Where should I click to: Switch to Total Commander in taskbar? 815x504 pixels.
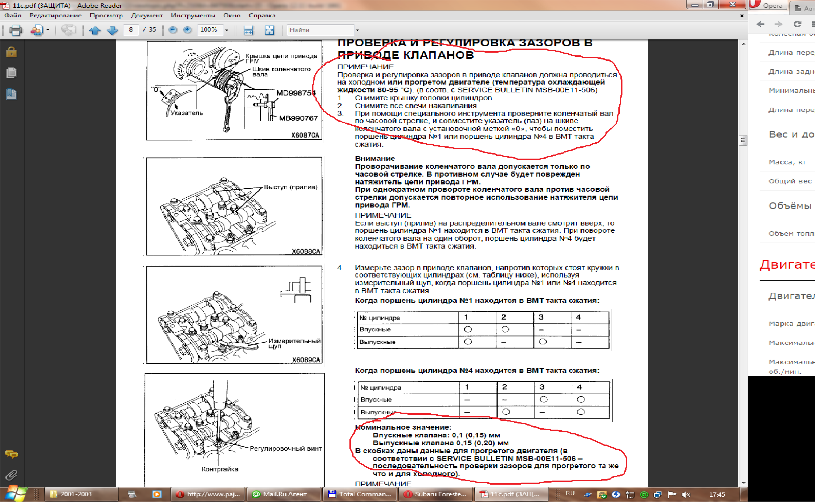tap(361, 494)
